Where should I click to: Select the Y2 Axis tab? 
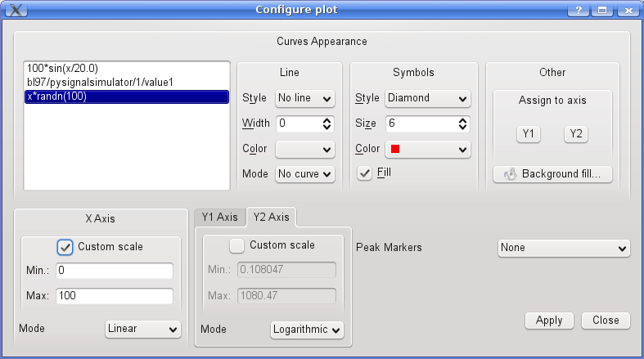271,217
